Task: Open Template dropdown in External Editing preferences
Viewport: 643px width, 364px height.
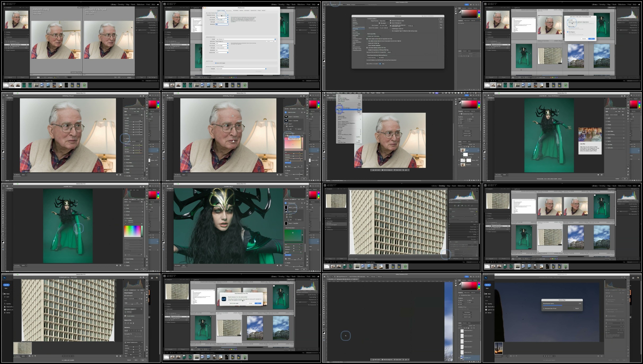Action: (241, 69)
